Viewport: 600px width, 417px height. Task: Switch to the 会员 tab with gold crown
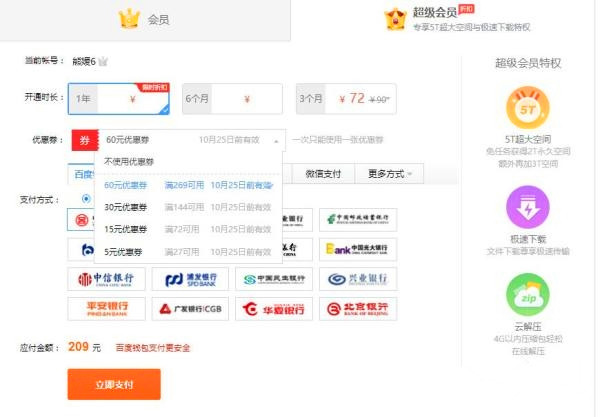coord(145,19)
